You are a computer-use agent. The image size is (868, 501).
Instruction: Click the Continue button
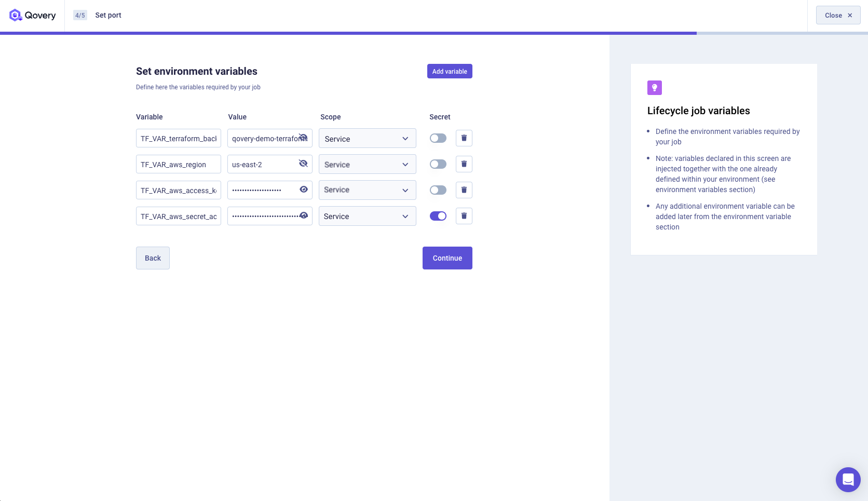(x=447, y=258)
